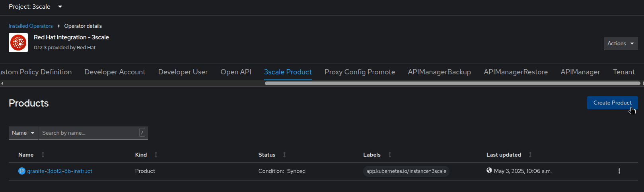This screenshot has width=644, height=192.
Task: Click the Create Product button
Action: point(612,103)
